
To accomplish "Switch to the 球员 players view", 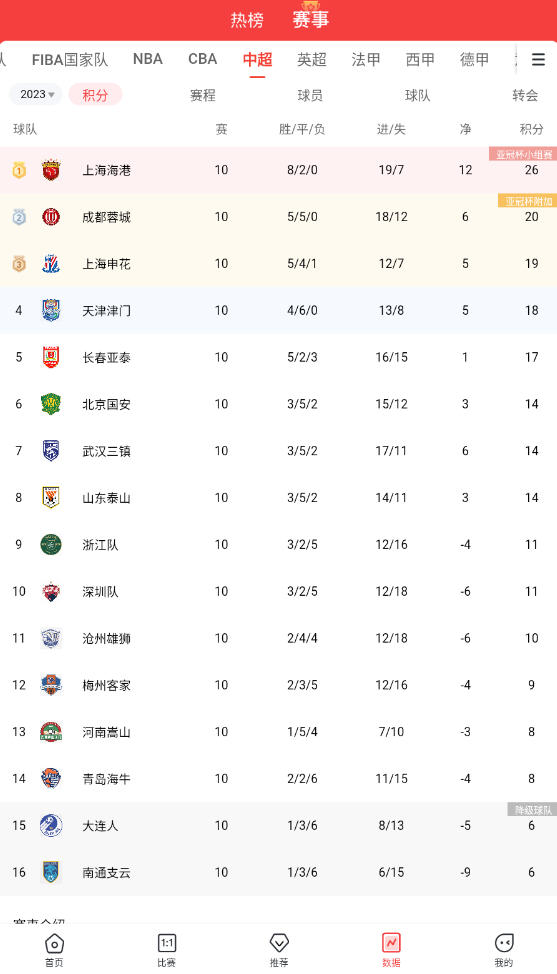I will tap(310, 95).
